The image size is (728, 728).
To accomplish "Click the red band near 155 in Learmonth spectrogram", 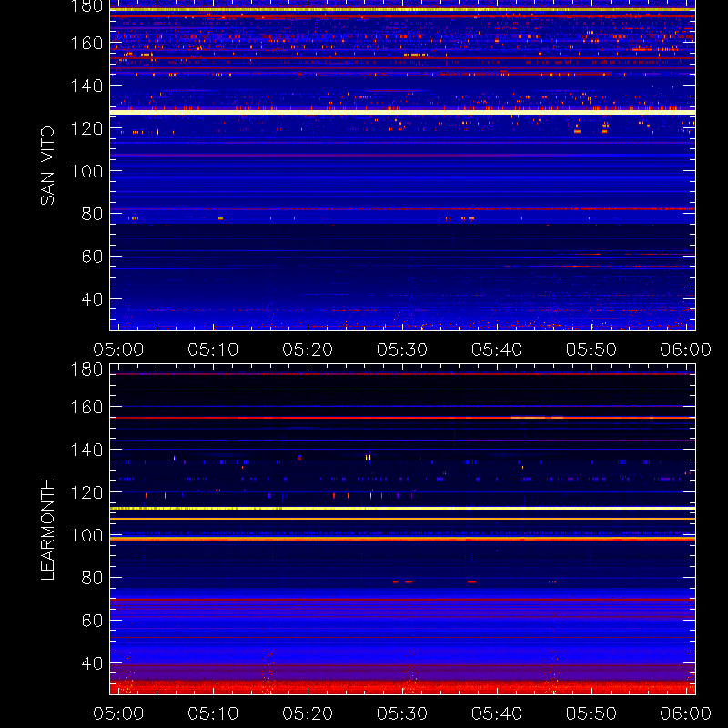I will click(x=402, y=418).
